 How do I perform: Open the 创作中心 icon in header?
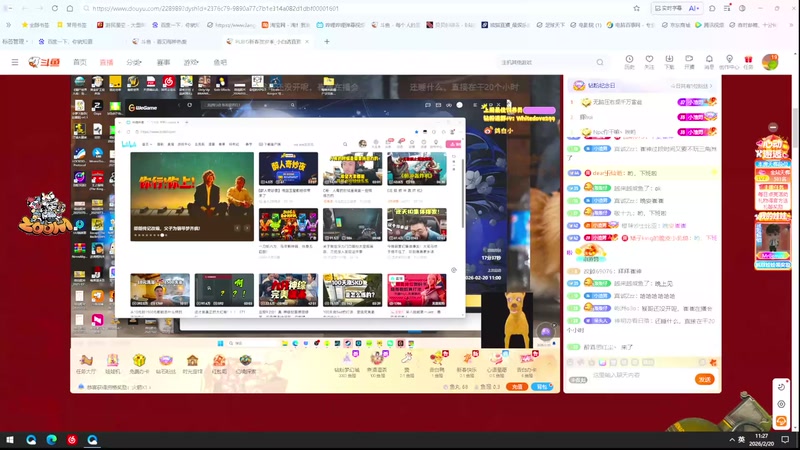pos(729,62)
